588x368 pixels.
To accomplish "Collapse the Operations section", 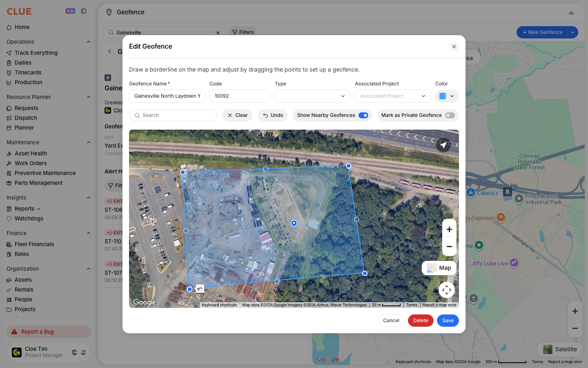I will pos(89,42).
